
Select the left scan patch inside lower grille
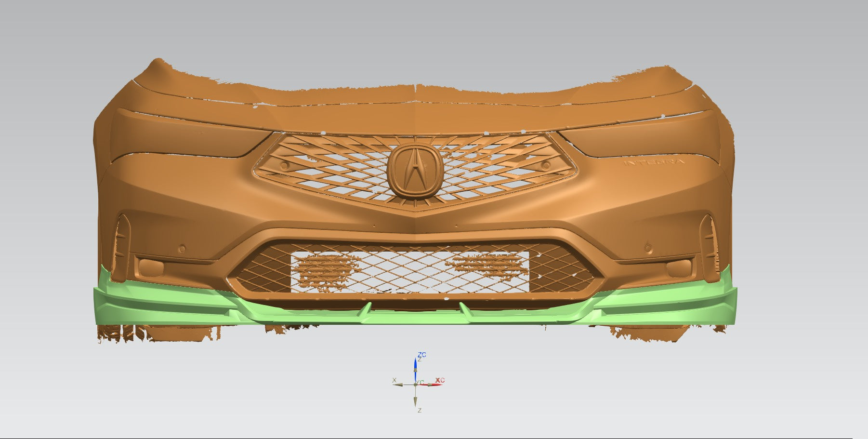327,272
